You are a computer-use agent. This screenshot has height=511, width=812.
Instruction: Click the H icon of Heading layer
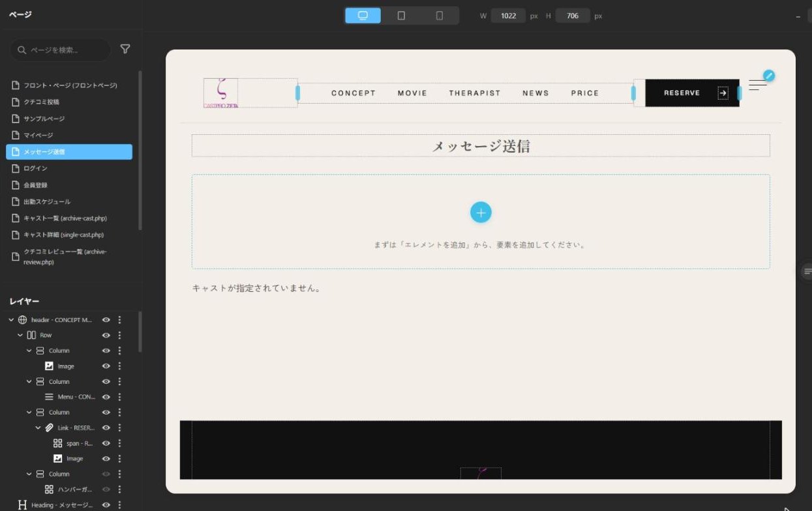pos(23,505)
